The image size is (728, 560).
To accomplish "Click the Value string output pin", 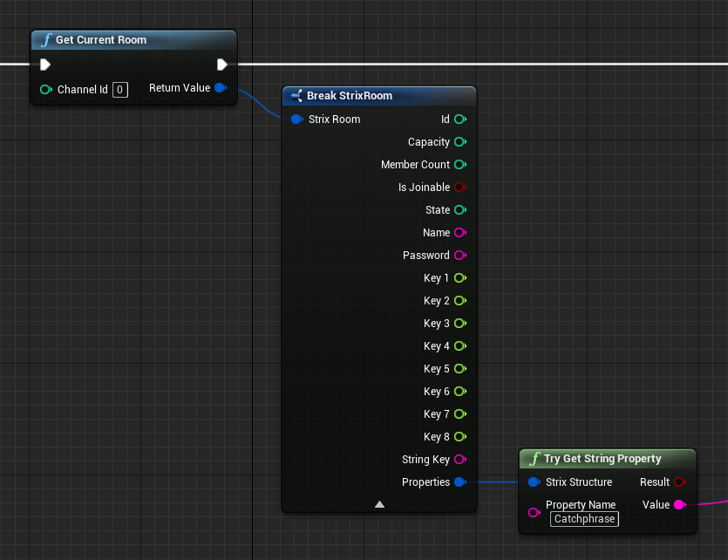I will [680, 505].
